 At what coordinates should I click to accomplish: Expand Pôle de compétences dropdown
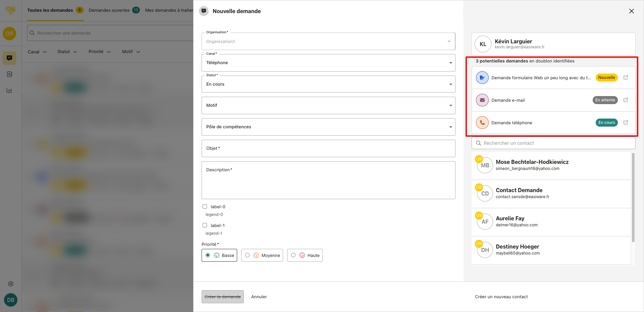(328, 127)
